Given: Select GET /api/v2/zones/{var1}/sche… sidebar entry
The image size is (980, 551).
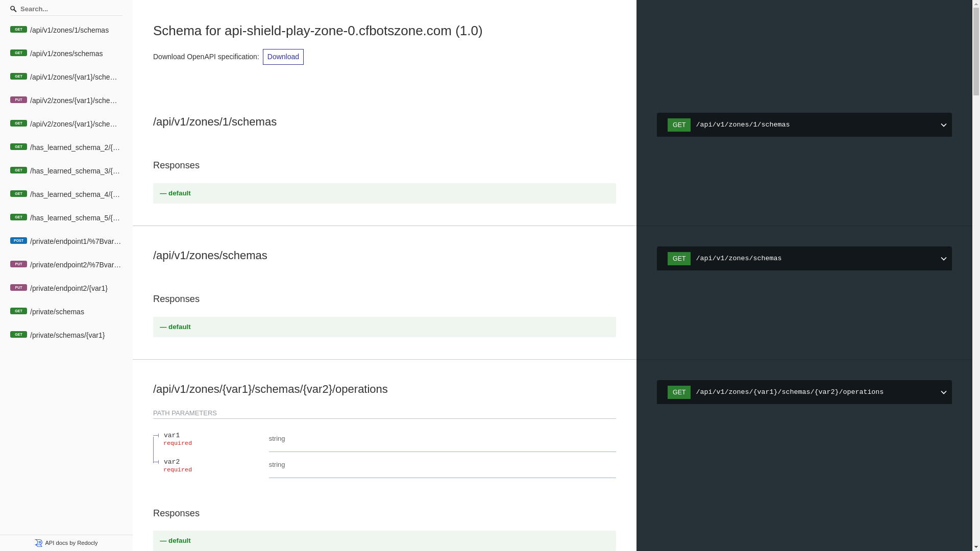Looking at the screenshot, I should coord(66,124).
